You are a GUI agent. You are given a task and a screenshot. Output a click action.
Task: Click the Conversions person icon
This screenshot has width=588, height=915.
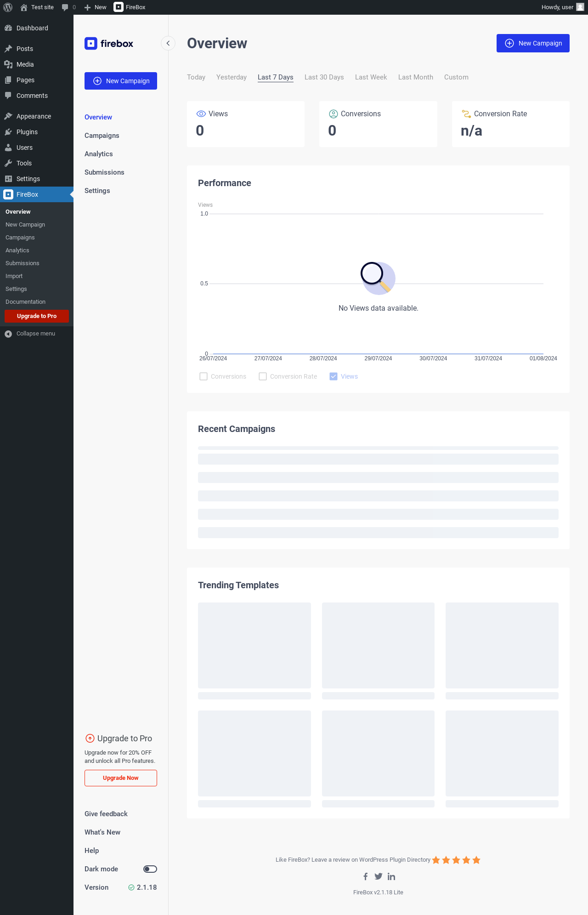pyautogui.click(x=334, y=114)
